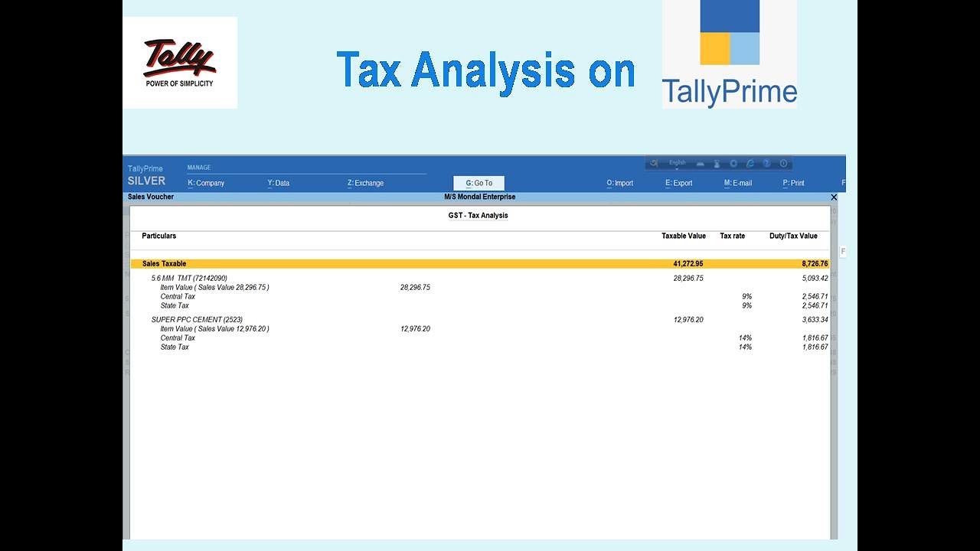Click the Tally Power of Simplicity logo
Viewport: 980px width, 551px height.
(180, 63)
